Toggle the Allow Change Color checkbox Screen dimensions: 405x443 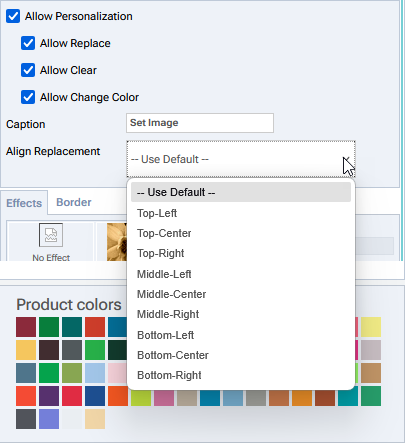tap(28, 97)
